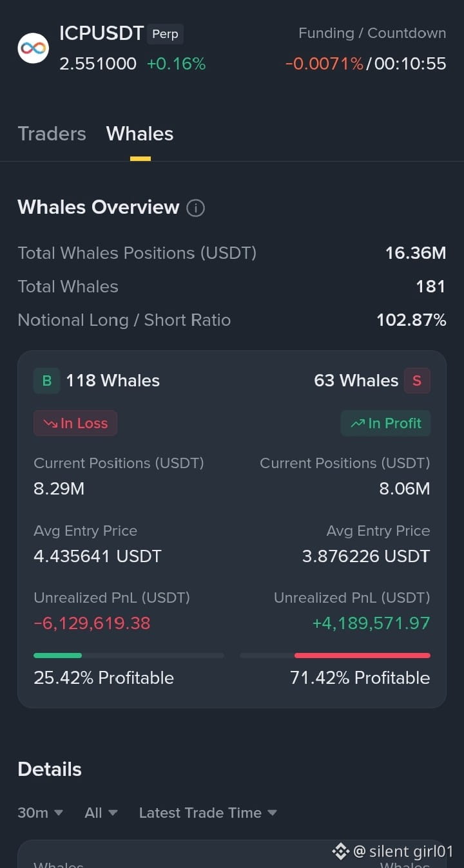Tap the 118 Whales long count

pos(113,381)
